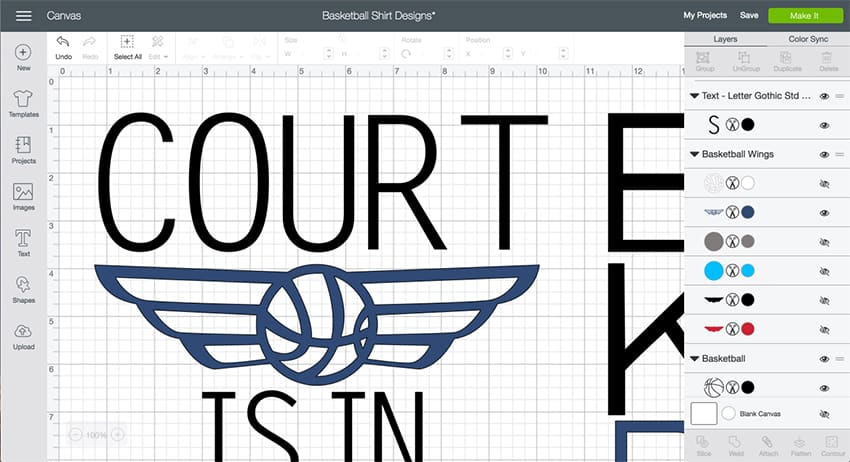Viewport: 850px width, 462px height.
Task: Click Select All in the toolbar
Action: click(127, 48)
